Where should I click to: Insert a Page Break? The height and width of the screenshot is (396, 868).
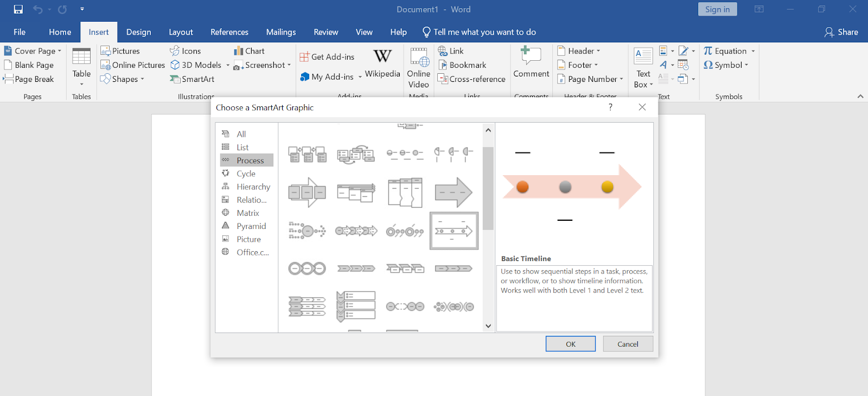(x=29, y=79)
